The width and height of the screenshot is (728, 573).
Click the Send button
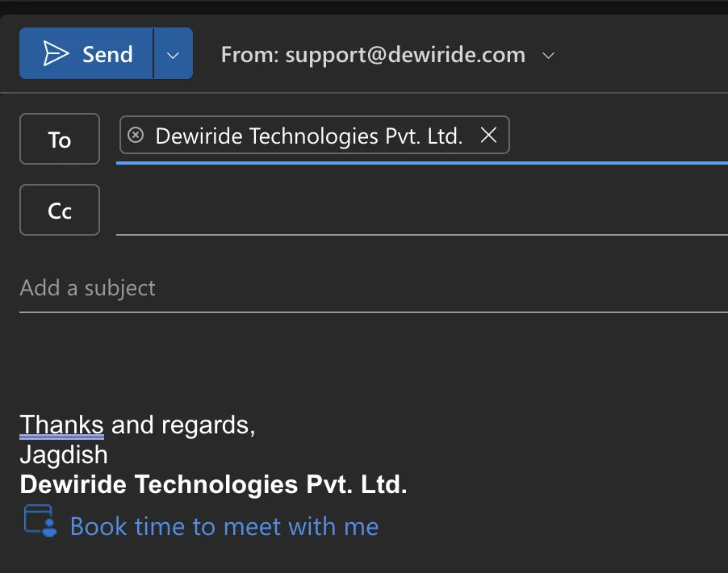tap(86, 53)
